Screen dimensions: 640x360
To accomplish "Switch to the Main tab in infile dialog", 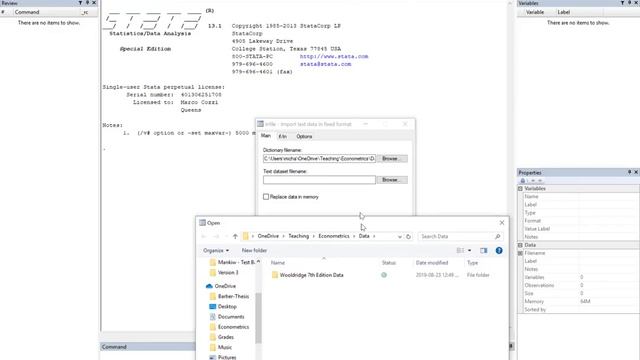I will tap(266, 136).
